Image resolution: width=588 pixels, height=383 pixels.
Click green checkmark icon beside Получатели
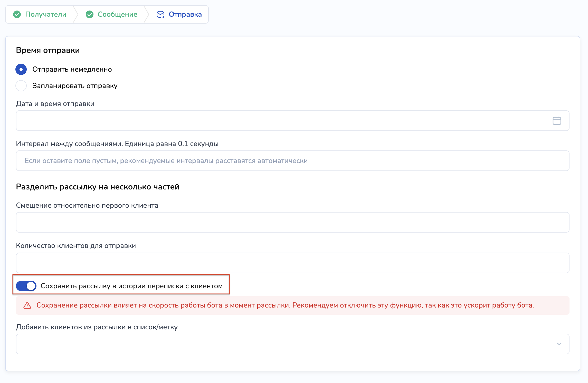17,14
